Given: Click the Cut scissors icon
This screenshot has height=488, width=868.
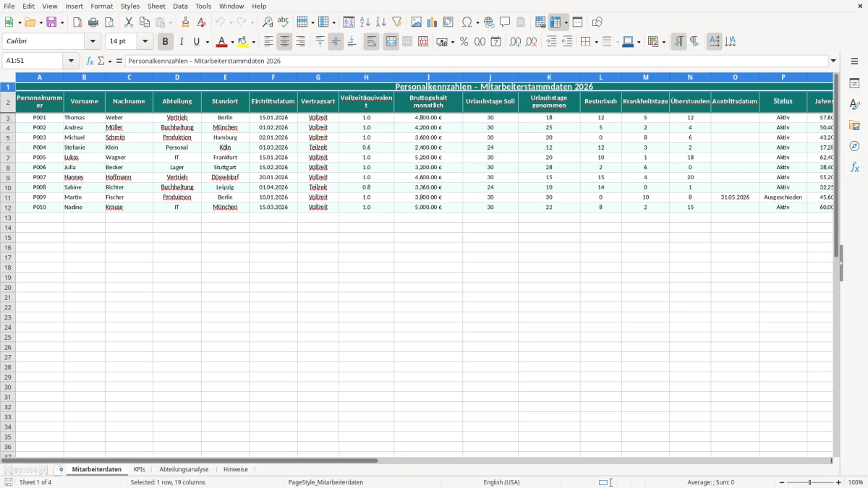Looking at the screenshot, I should tap(129, 22).
